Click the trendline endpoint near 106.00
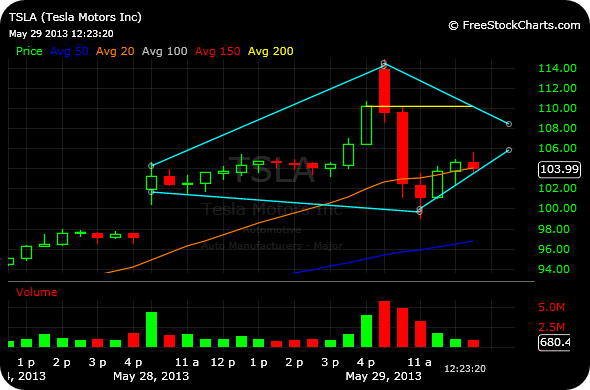 (509, 150)
